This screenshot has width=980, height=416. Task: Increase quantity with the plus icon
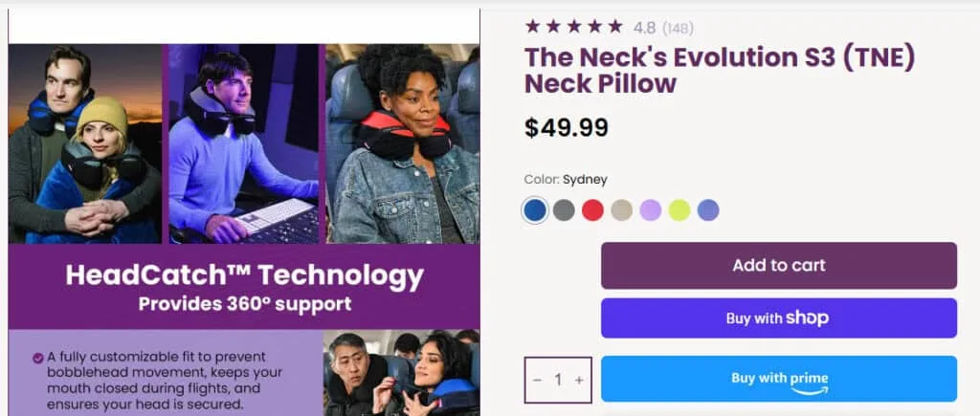(x=579, y=380)
